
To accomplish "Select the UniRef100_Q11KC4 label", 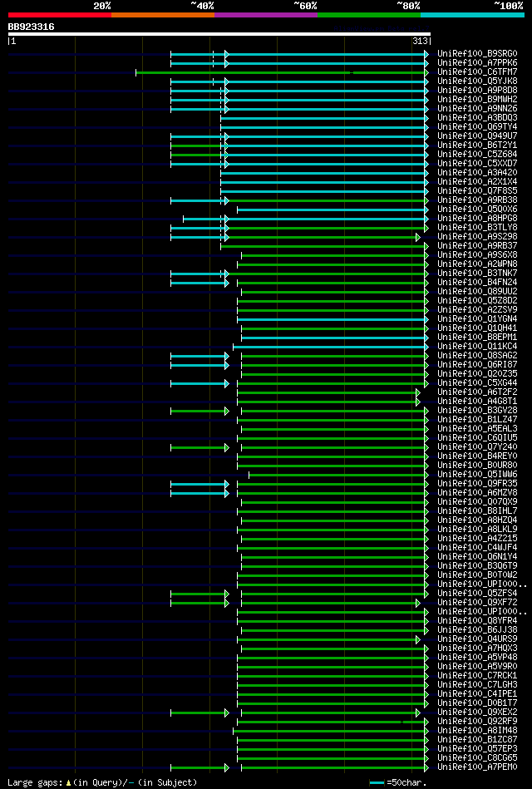I will (478, 347).
